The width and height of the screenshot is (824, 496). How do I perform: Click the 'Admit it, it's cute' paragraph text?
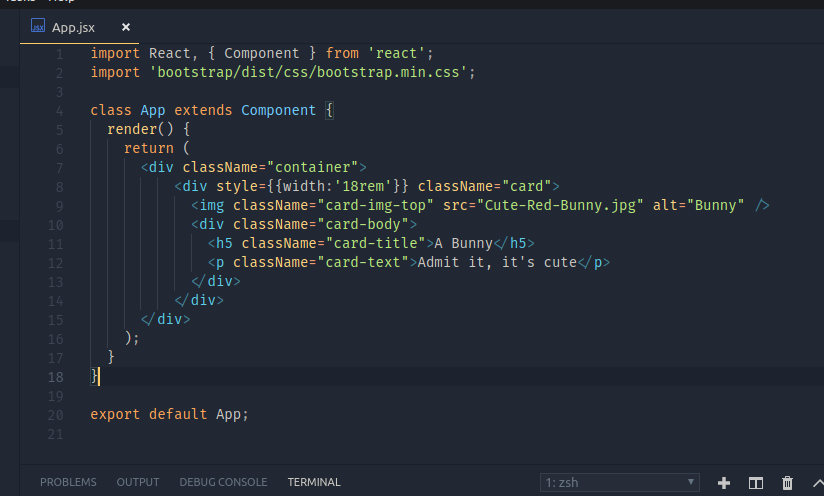click(497, 262)
